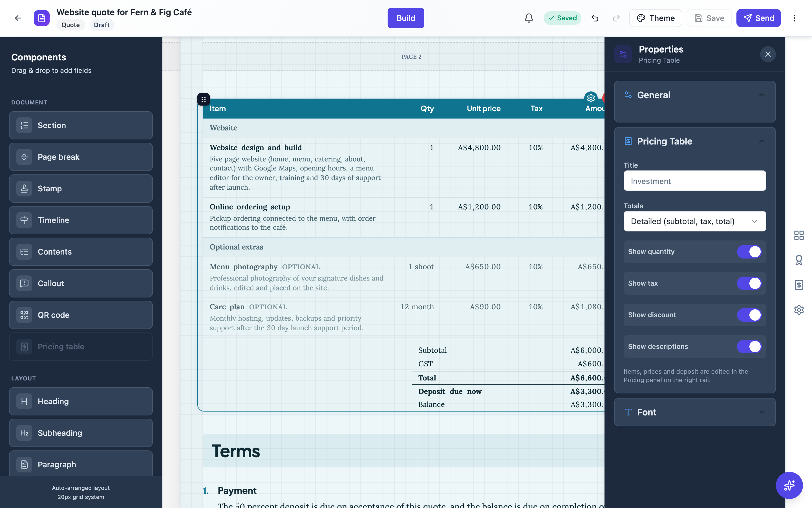Click the Terms heading in document
The width and height of the screenshot is (812, 508).
click(235, 451)
